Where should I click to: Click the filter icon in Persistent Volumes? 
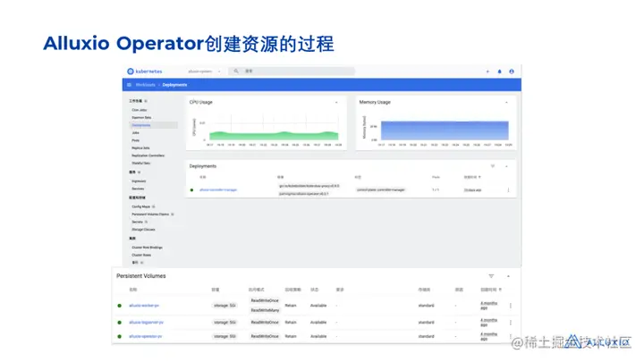[x=491, y=276]
